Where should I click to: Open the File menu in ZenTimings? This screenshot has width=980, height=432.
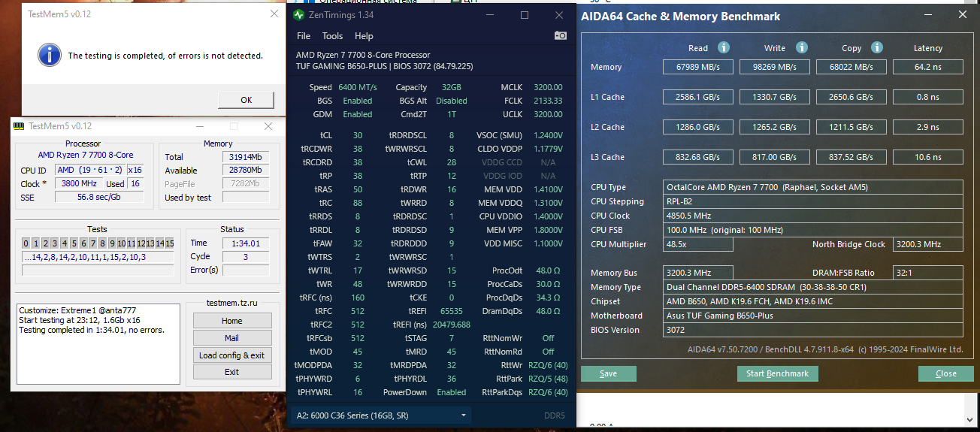pyautogui.click(x=304, y=35)
